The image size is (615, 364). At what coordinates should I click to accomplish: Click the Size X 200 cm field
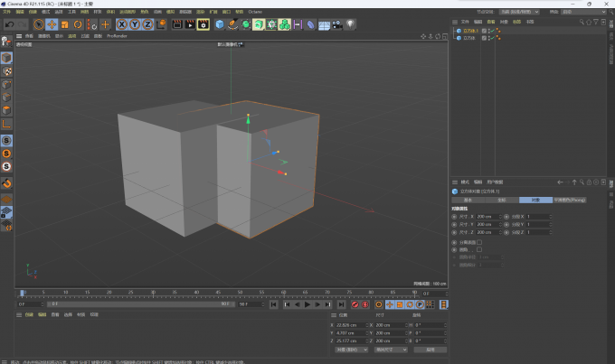point(487,216)
